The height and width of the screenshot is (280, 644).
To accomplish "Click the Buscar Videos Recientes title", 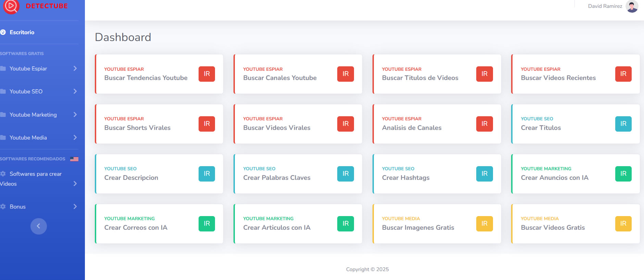I will tap(558, 78).
